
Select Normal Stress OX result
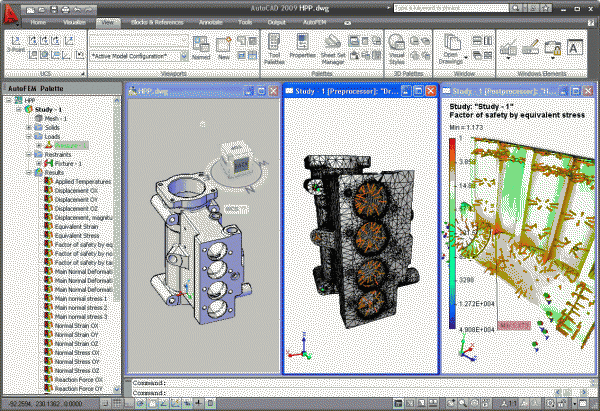pyautogui.click(x=72, y=352)
